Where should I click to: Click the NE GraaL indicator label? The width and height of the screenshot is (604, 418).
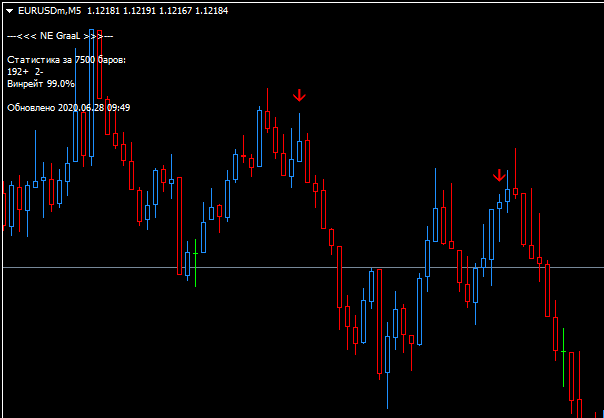coord(60,36)
